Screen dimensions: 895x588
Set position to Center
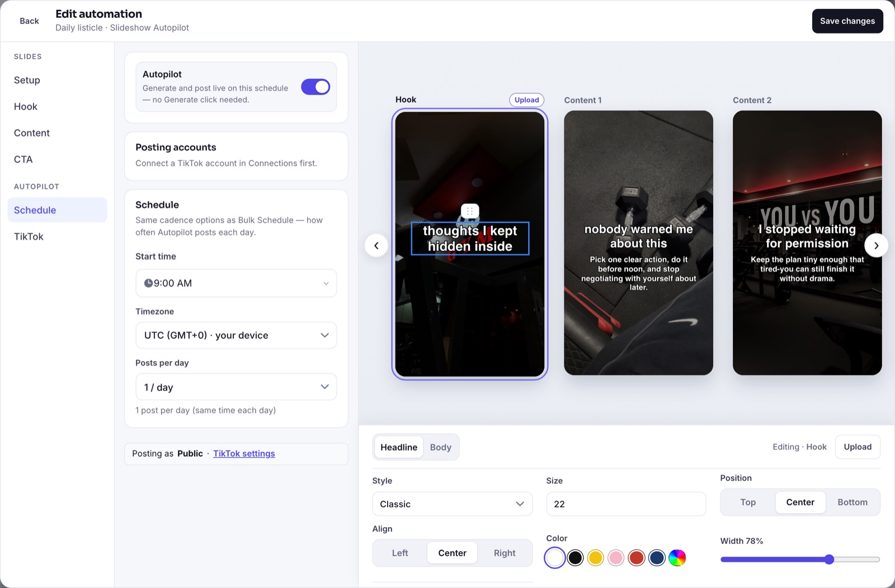pyautogui.click(x=800, y=502)
